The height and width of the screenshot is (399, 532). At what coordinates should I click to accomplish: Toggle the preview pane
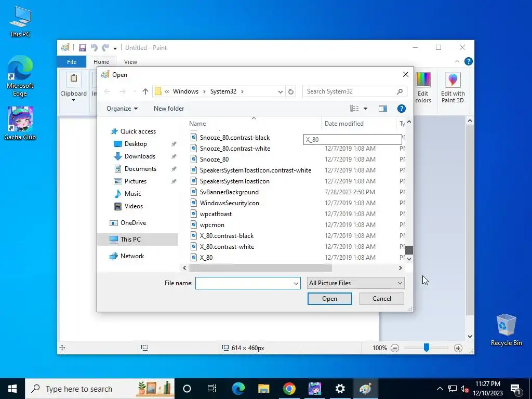[x=383, y=109]
